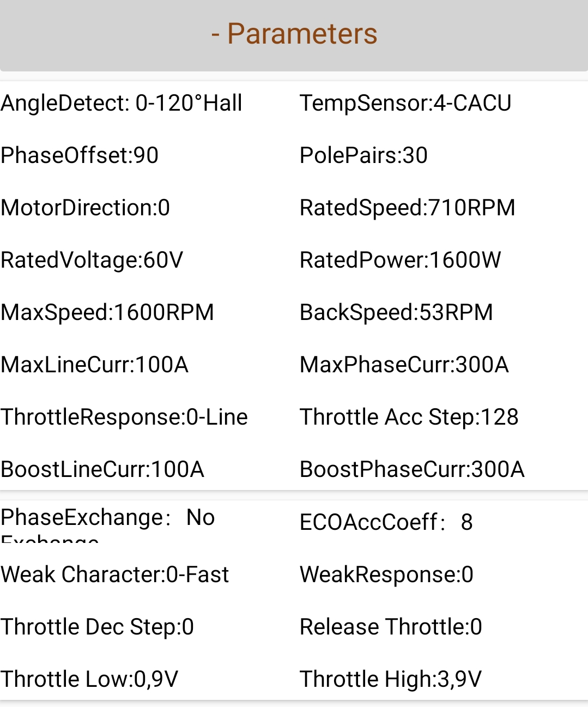588x707 pixels.
Task: Tap the MaxSpeed 1600RPM parameter
Action: (107, 312)
